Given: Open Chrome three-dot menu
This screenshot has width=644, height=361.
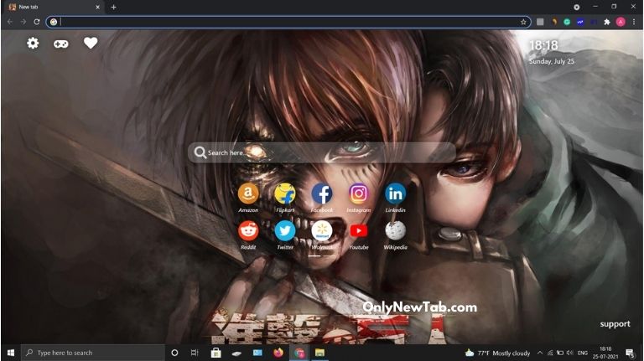Looking at the screenshot, I should tap(634, 22).
